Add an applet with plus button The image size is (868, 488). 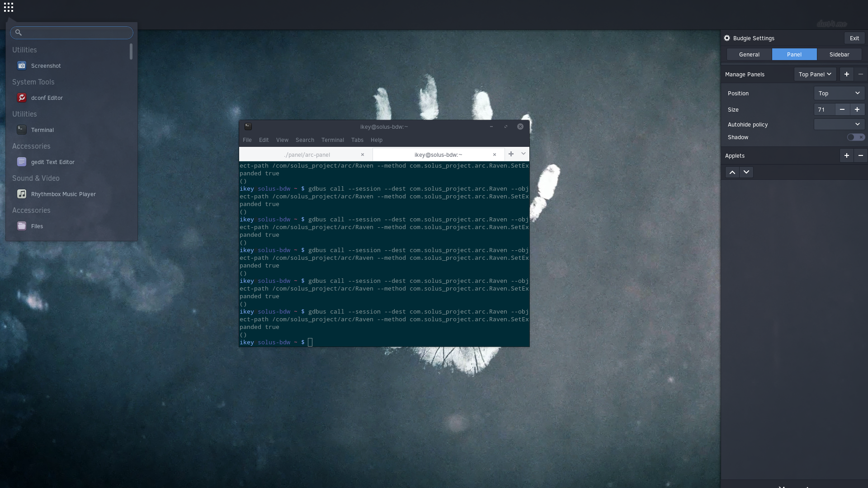pyautogui.click(x=847, y=156)
